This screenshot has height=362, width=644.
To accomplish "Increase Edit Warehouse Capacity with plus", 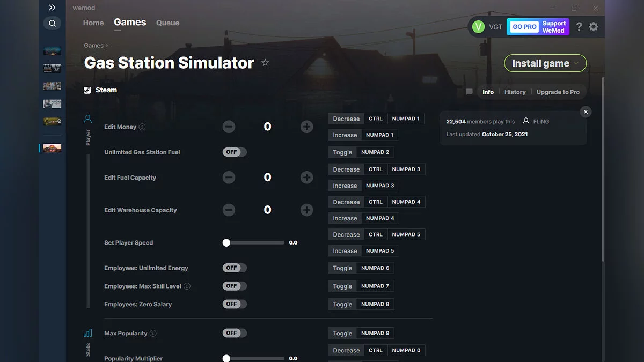I will pos(306,210).
